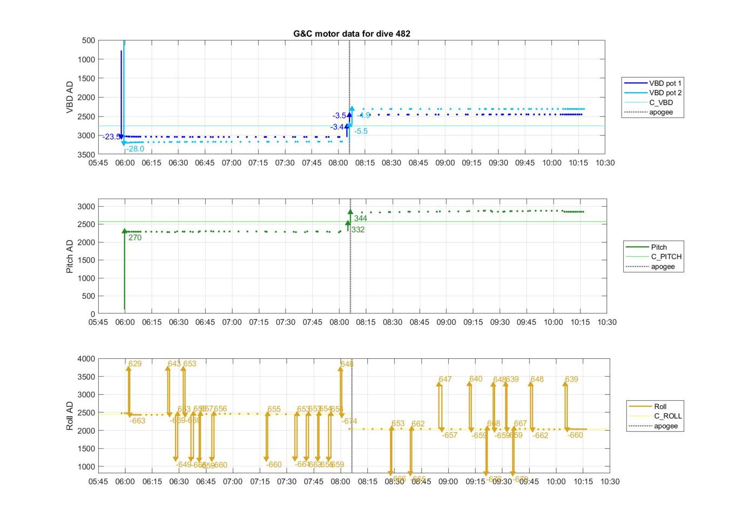Click the "-657" roll annotation
The height and width of the screenshot is (532, 756).
(x=450, y=435)
